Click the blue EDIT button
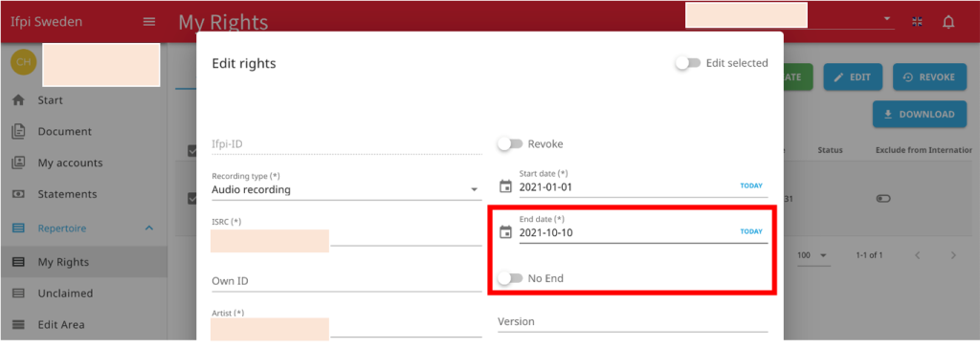The height and width of the screenshot is (348, 980). click(853, 76)
